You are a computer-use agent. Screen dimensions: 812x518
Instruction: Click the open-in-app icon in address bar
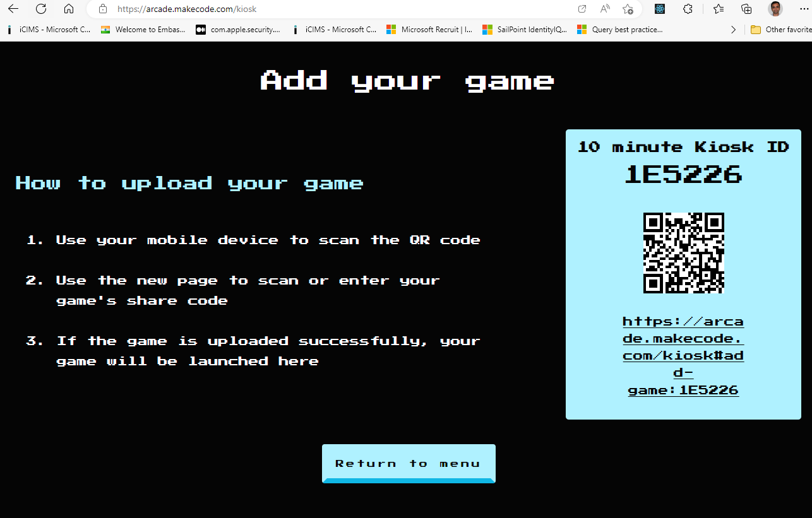(582, 9)
